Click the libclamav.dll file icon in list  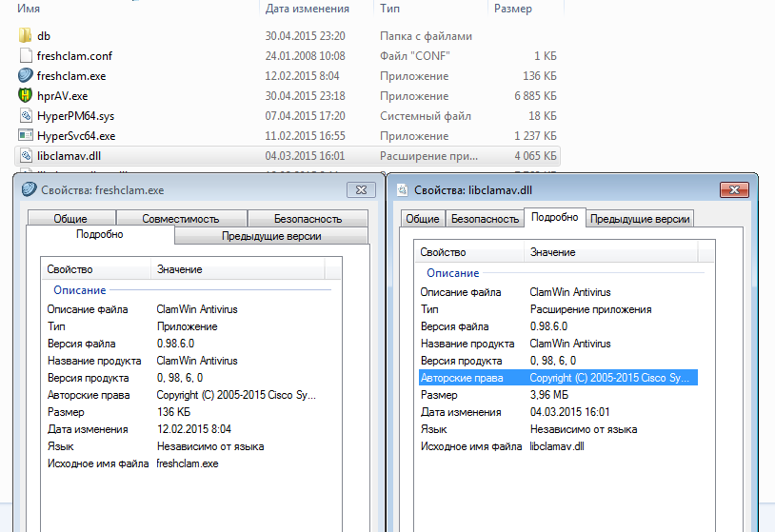[26, 155]
